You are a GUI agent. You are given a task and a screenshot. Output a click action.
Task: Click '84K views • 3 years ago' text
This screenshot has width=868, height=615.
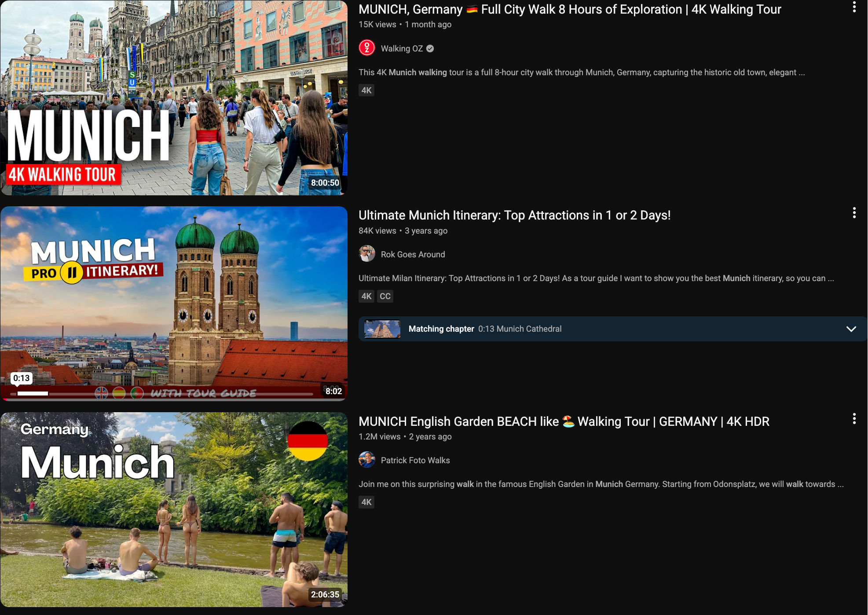point(403,231)
